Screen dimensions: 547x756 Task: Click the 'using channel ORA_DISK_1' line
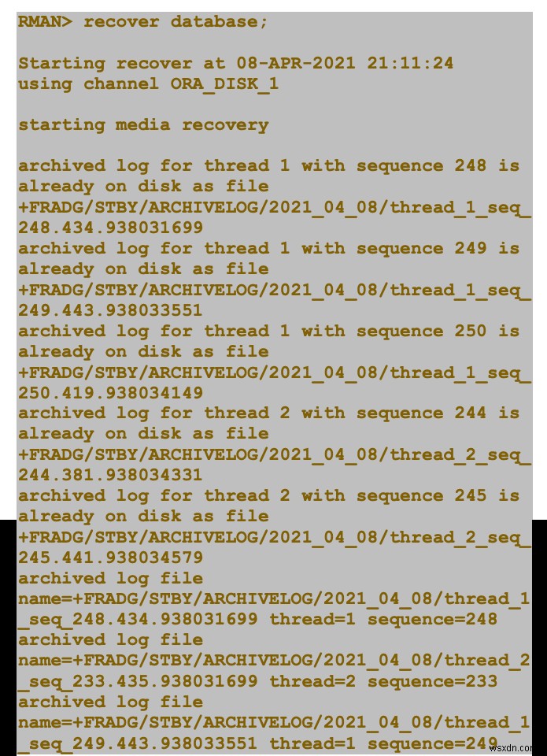click(148, 84)
